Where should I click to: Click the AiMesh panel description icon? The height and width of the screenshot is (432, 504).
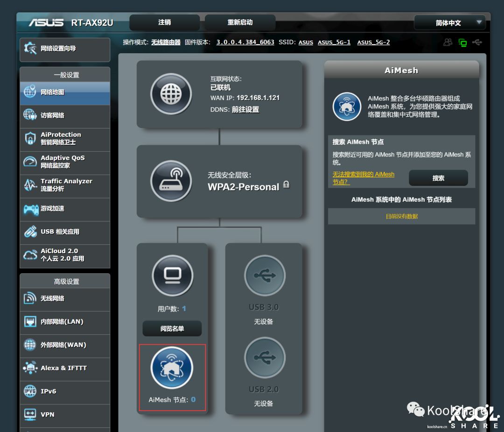(347, 106)
